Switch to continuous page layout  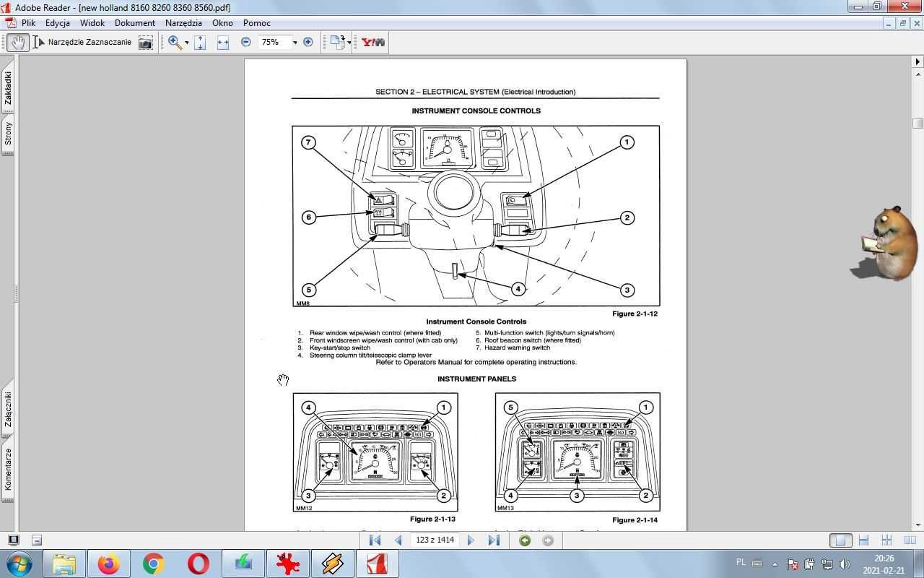tap(863, 540)
